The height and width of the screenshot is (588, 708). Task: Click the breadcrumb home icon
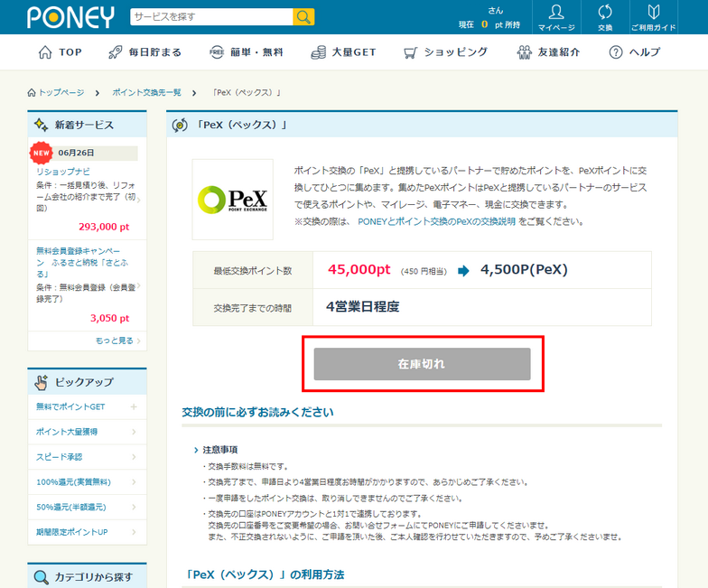tap(32, 92)
